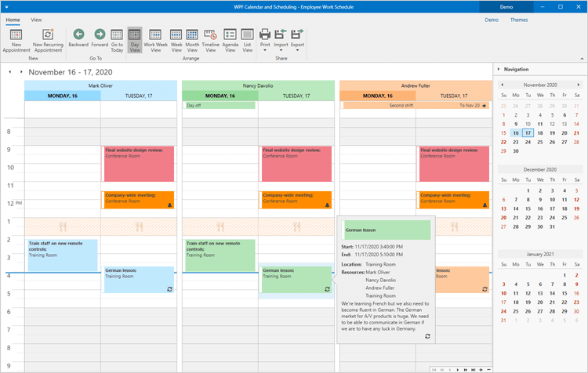The width and height of the screenshot is (588, 373).
Task: Click reminder bell on Mark Oliver's Company-wide meeting
Action: [x=169, y=205]
